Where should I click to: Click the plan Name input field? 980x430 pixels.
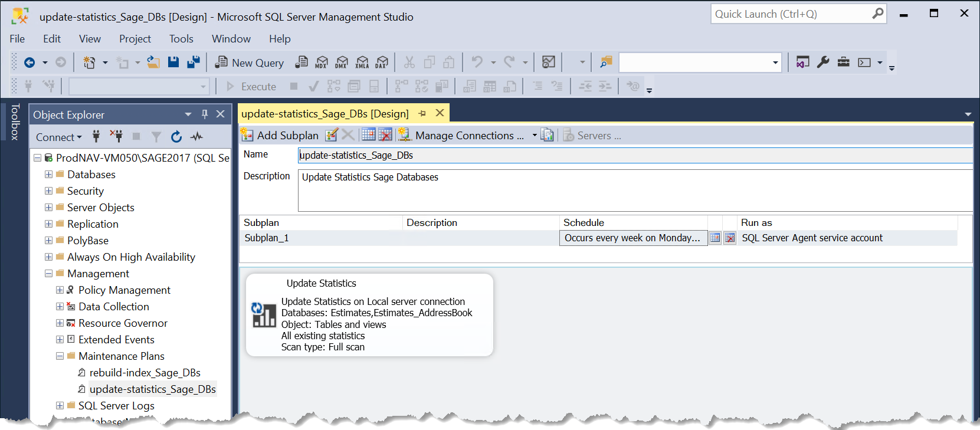635,155
